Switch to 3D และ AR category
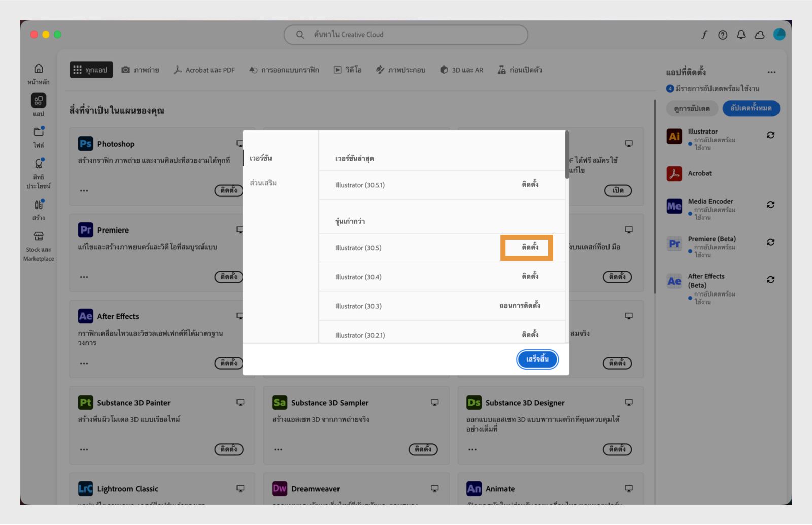The height and width of the screenshot is (525, 812). point(462,70)
